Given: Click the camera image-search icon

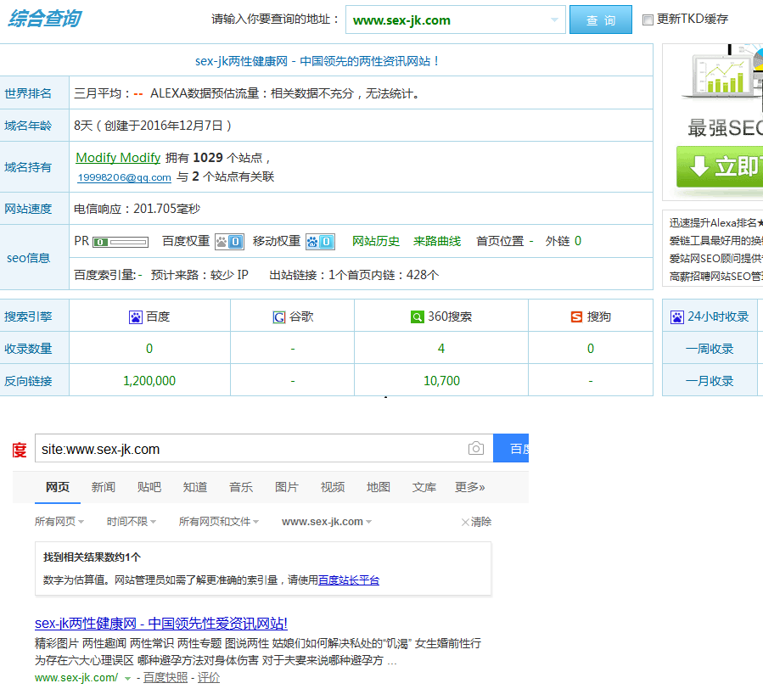Looking at the screenshot, I should 476,449.
